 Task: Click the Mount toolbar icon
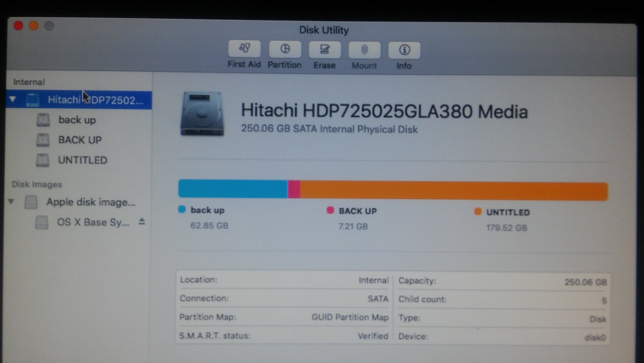pos(365,50)
